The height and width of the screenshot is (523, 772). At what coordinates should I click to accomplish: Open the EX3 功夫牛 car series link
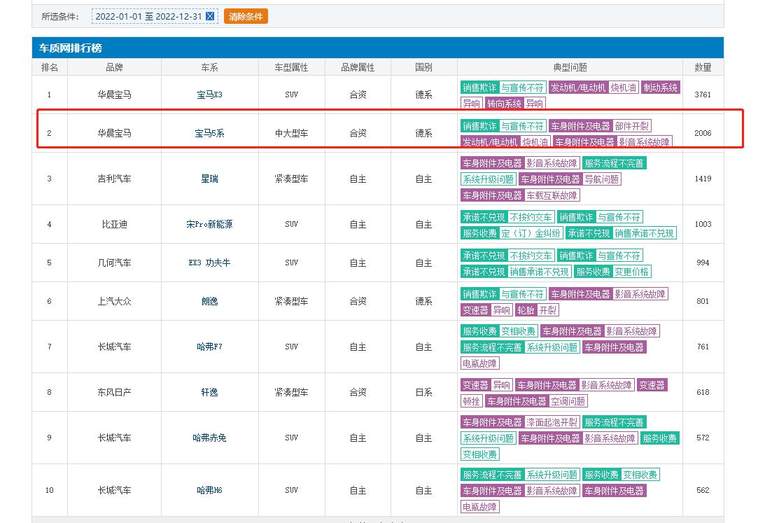(x=209, y=262)
